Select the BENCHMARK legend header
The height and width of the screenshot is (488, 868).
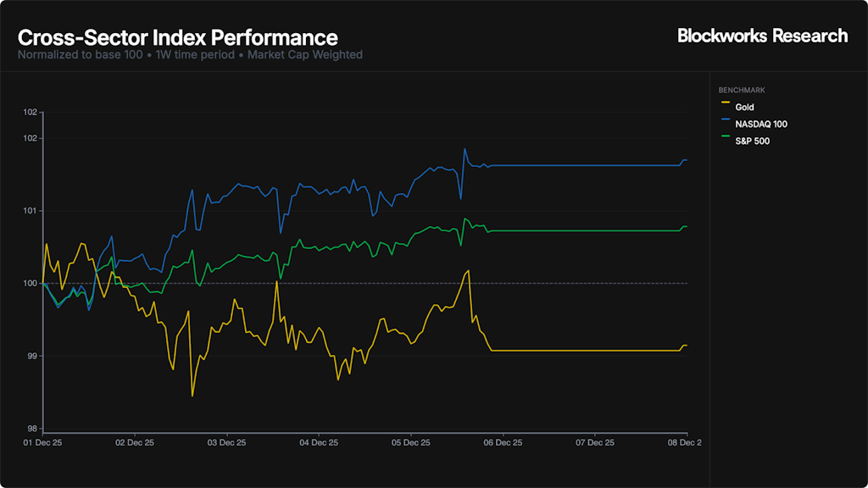pyautogui.click(x=742, y=90)
